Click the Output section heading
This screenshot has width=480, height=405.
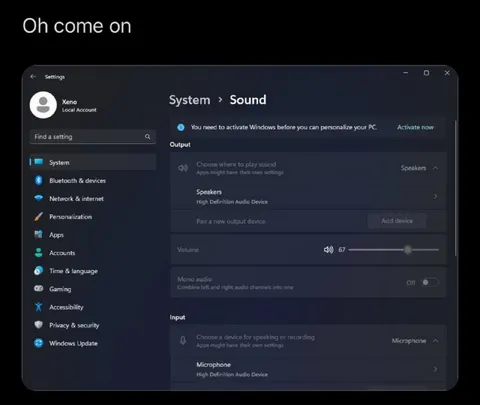pyautogui.click(x=180, y=145)
